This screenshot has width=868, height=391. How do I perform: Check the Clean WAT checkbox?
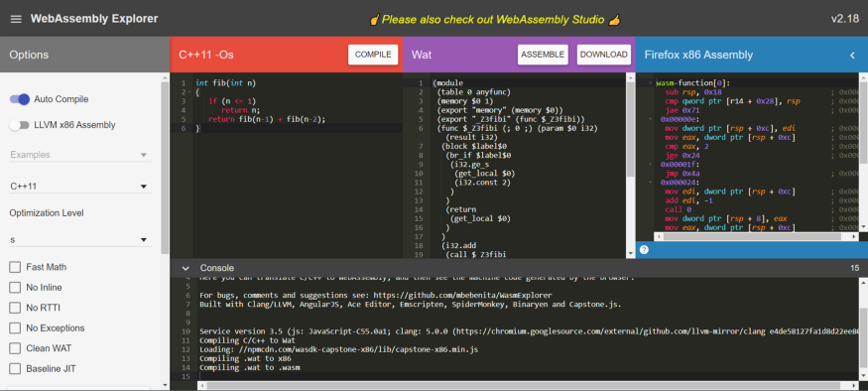(x=15, y=348)
